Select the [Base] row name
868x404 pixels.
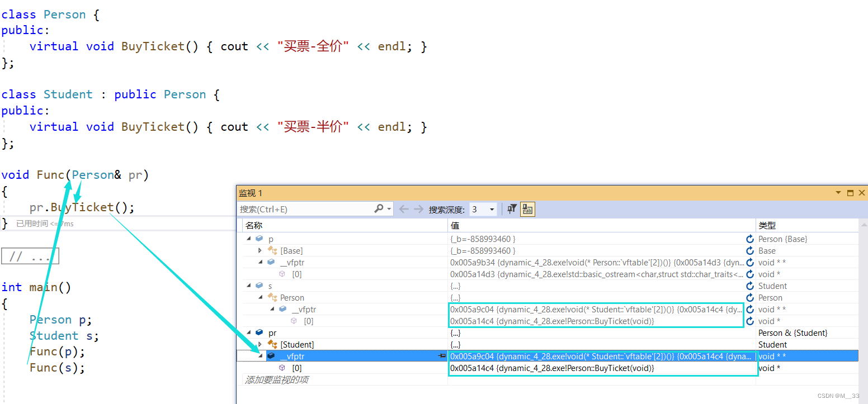tap(291, 250)
